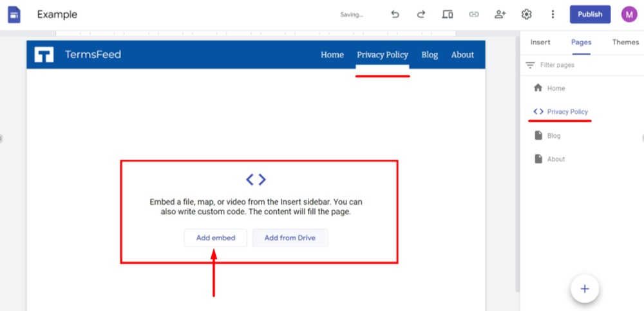The image size is (644, 311).
Task: Click the embed instructions paragraph text
Action: (256, 207)
